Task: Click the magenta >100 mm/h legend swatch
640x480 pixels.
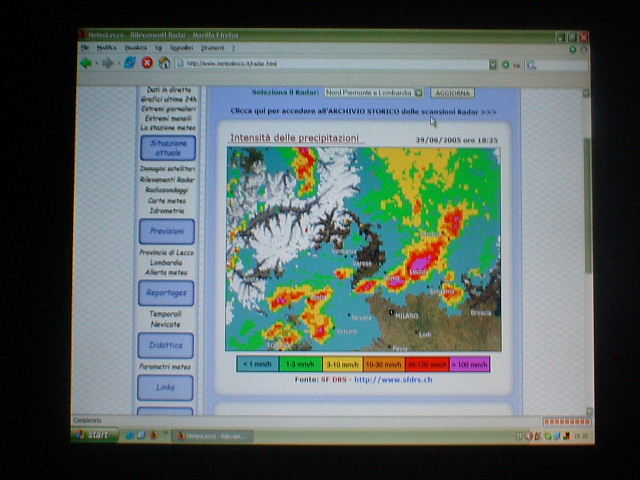Action: (469, 365)
